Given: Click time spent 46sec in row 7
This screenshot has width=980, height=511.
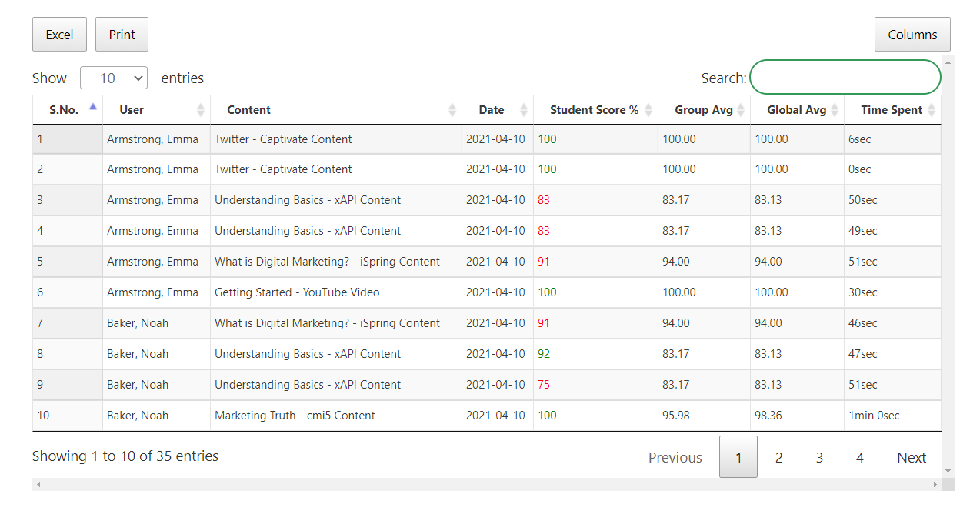Looking at the screenshot, I should pos(863,323).
